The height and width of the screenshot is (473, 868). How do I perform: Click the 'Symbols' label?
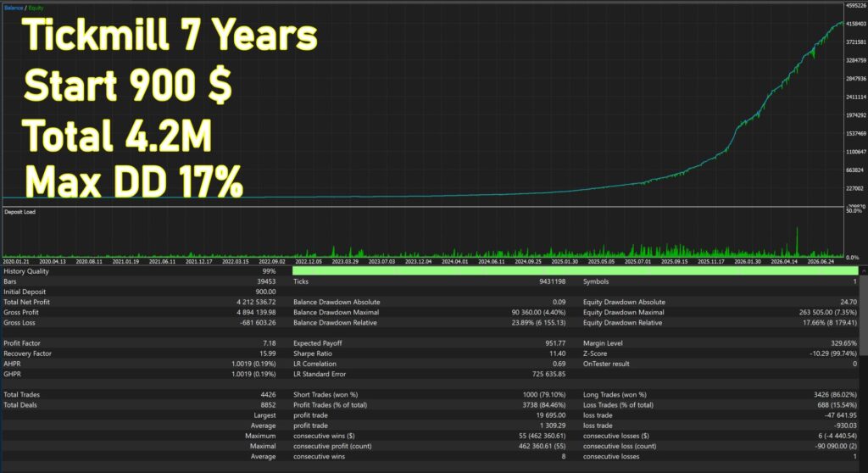(596, 281)
